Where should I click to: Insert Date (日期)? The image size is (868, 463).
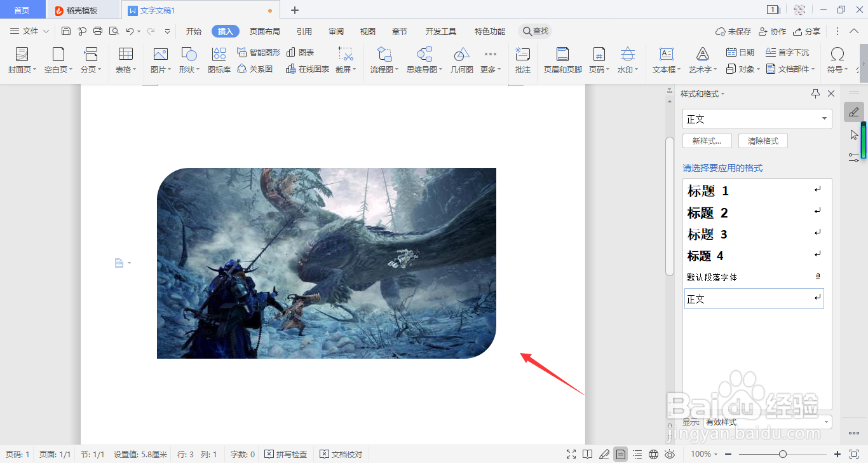740,52
